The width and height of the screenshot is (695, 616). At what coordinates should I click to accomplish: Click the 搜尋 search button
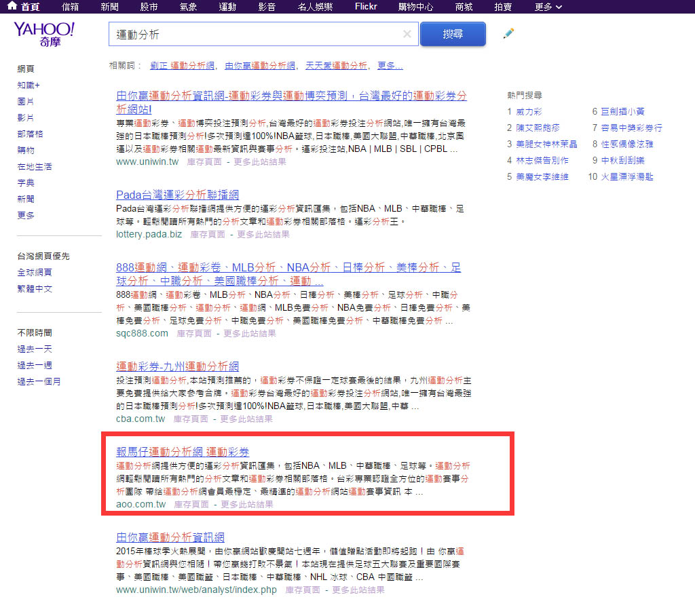point(453,34)
